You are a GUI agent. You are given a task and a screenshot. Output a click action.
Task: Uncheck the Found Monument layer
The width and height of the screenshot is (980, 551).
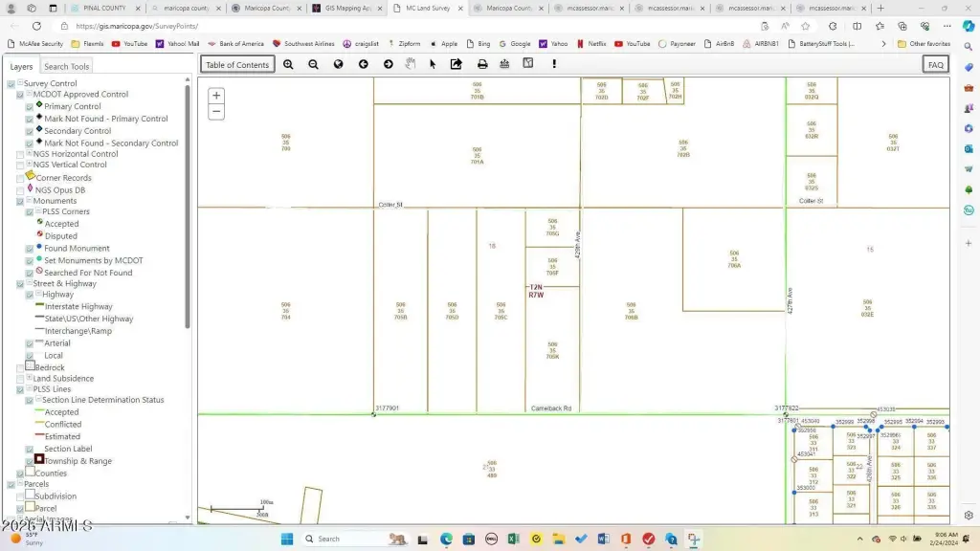pos(30,249)
